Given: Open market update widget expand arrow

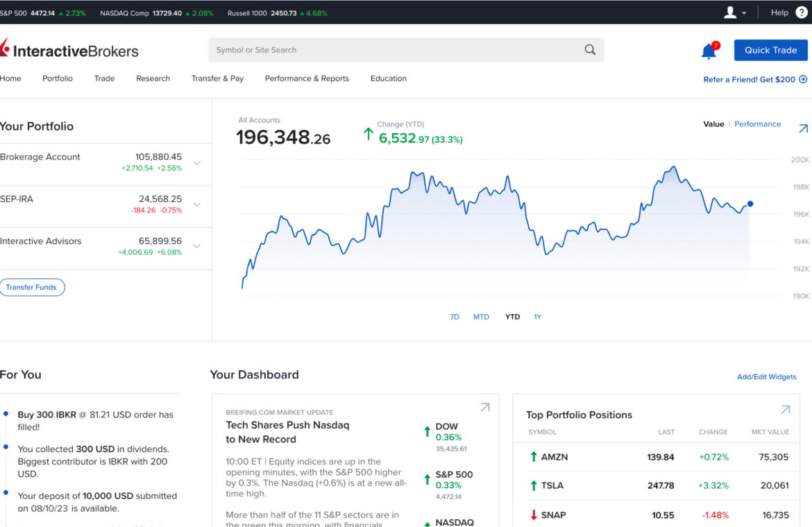Looking at the screenshot, I should point(485,407).
